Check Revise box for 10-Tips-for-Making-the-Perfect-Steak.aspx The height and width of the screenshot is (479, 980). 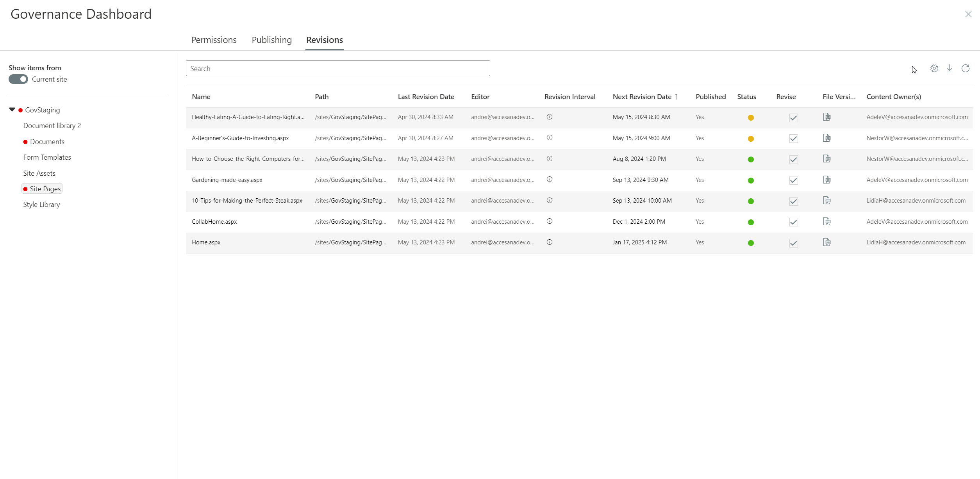pyautogui.click(x=793, y=201)
